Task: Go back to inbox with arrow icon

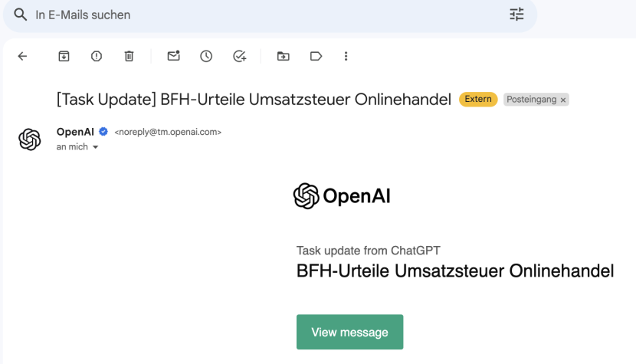Action: tap(22, 56)
